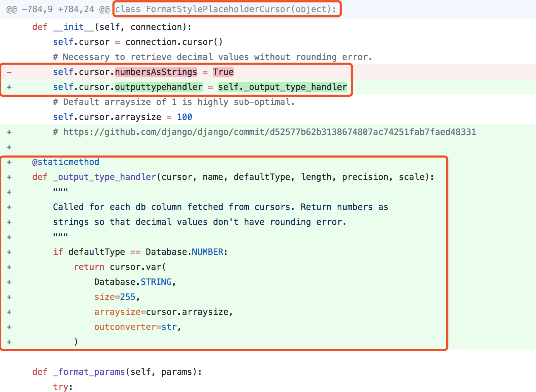The width and height of the screenshot is (536, 392).
Task: Click the FormatStylePlaceholderCursor class name
Action: [227, 9]
